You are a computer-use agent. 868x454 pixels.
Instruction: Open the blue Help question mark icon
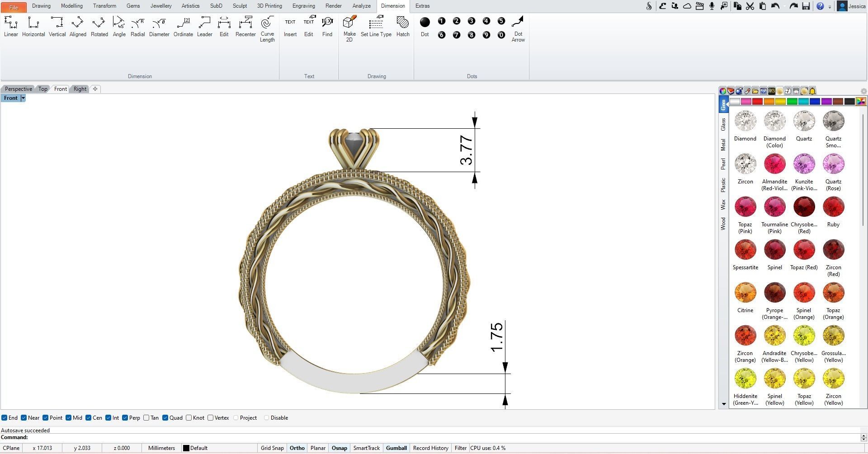click(x=820, y=6)
